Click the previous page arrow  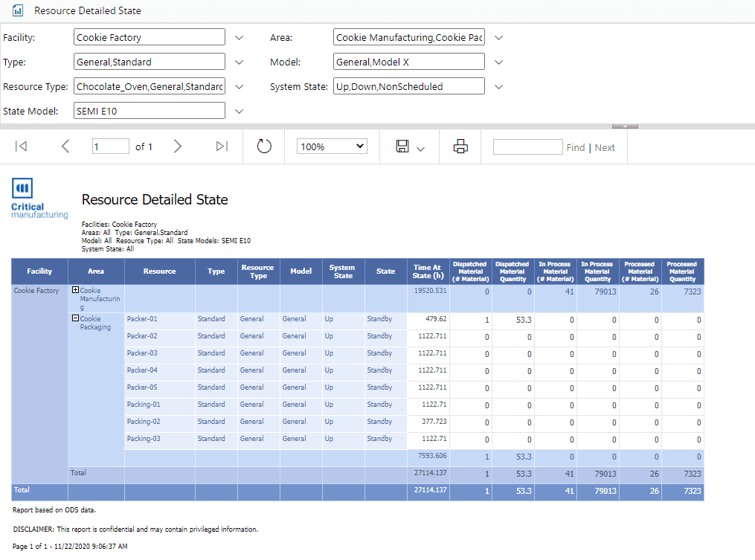(x=65, y=147)
